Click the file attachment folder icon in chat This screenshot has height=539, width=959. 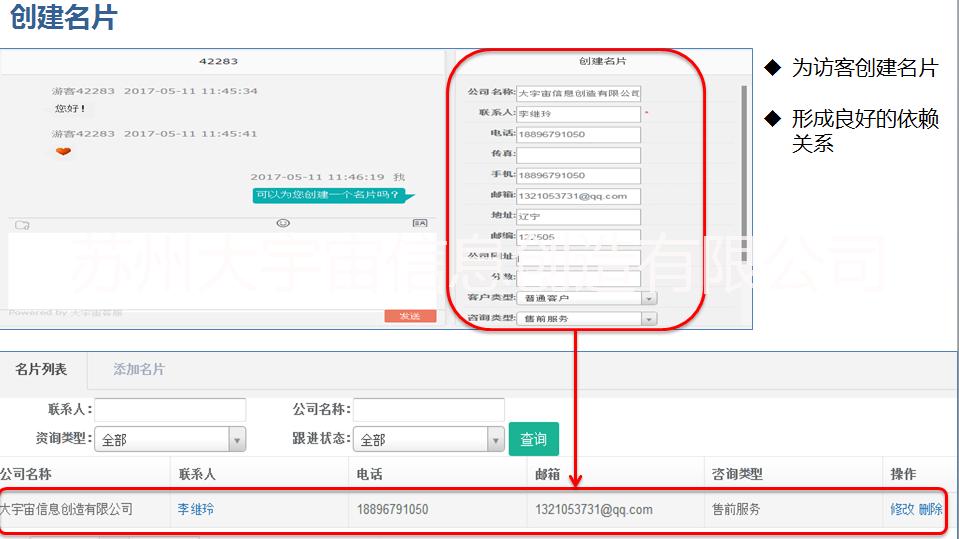point(22,224)
